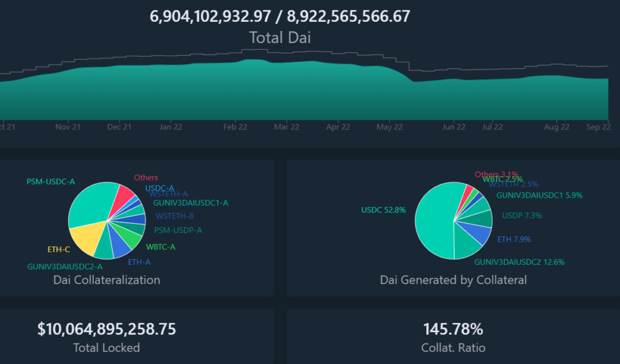620x364 pixels.
Task: Select the Aug 22 axis marker
Action: tap(556, 127)
